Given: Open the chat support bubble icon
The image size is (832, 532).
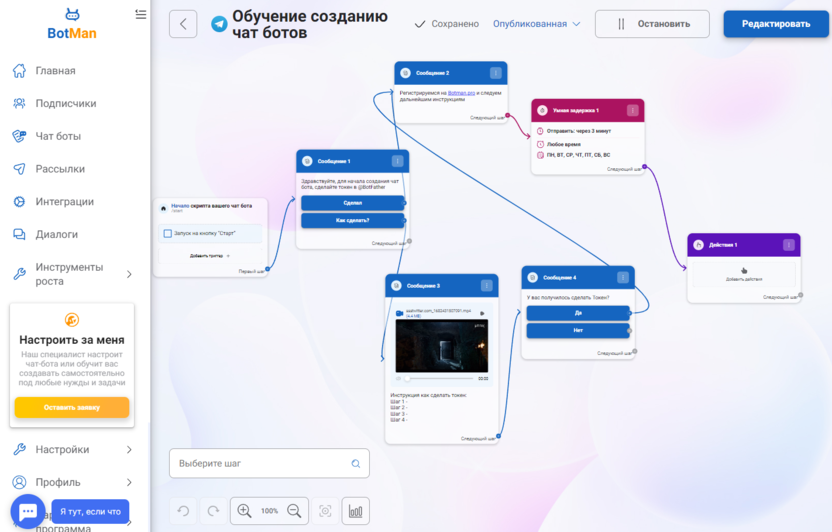Looking at the screenshot, I should (x=27, y=511).
